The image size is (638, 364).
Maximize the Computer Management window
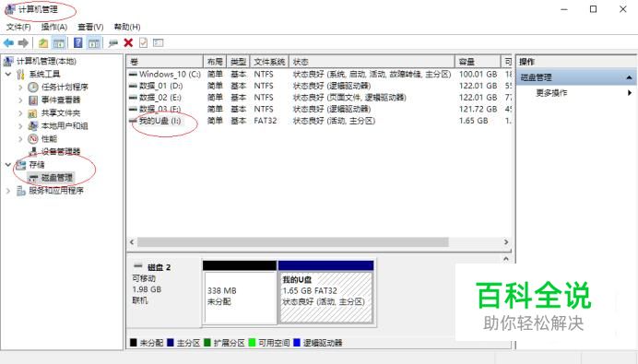click(x=593, y=9)
